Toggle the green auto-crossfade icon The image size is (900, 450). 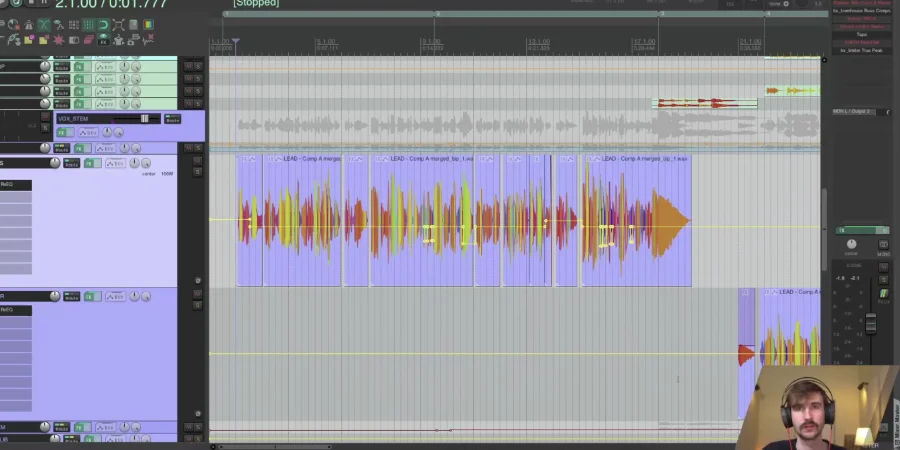point(44,25)
